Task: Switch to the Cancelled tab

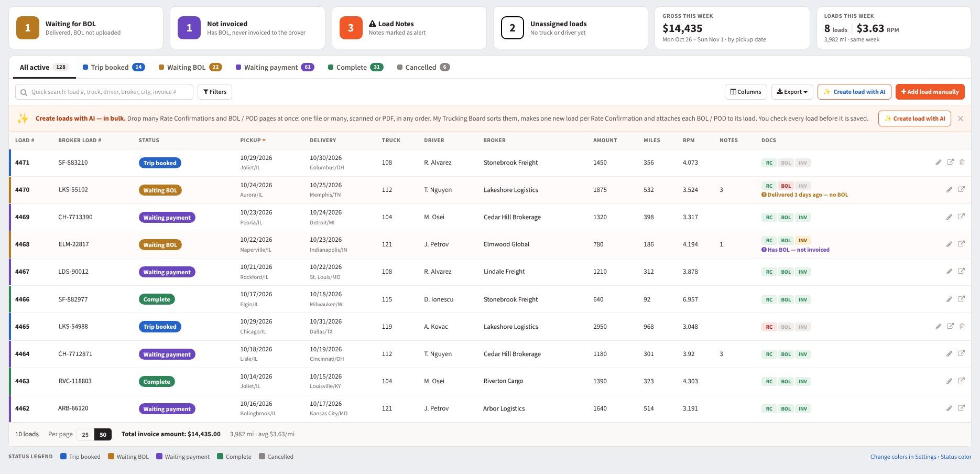Action: click(423, 67)
